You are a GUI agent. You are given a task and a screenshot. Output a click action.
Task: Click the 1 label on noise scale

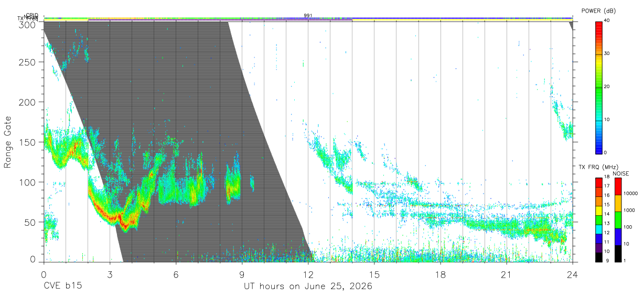point(624,261)
